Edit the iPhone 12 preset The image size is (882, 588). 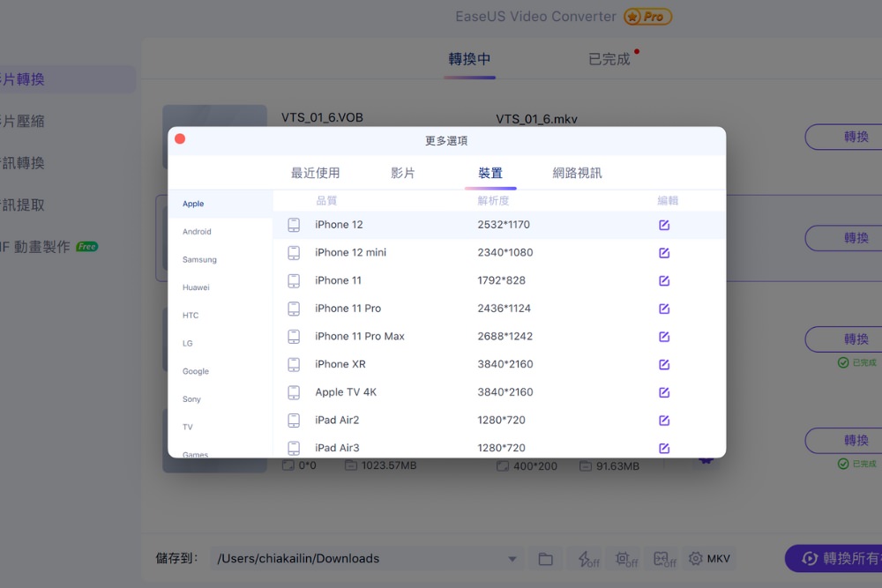coord(664,225)
